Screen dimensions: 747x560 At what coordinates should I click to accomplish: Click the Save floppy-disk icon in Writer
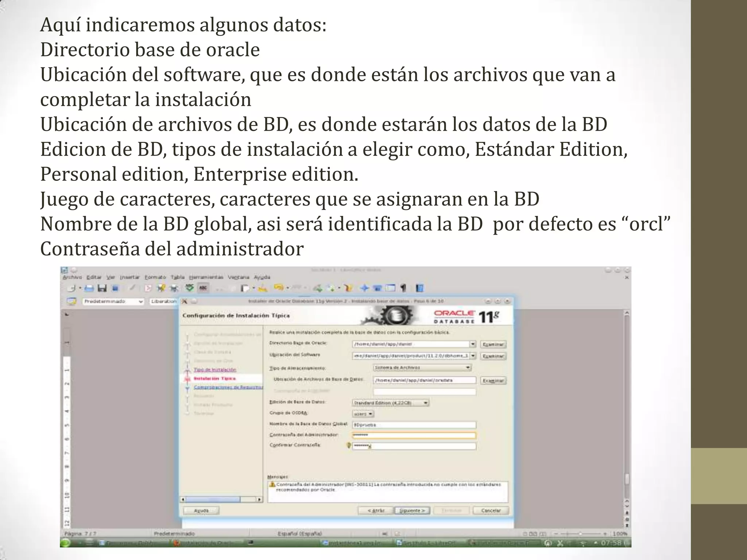[102, 288]
